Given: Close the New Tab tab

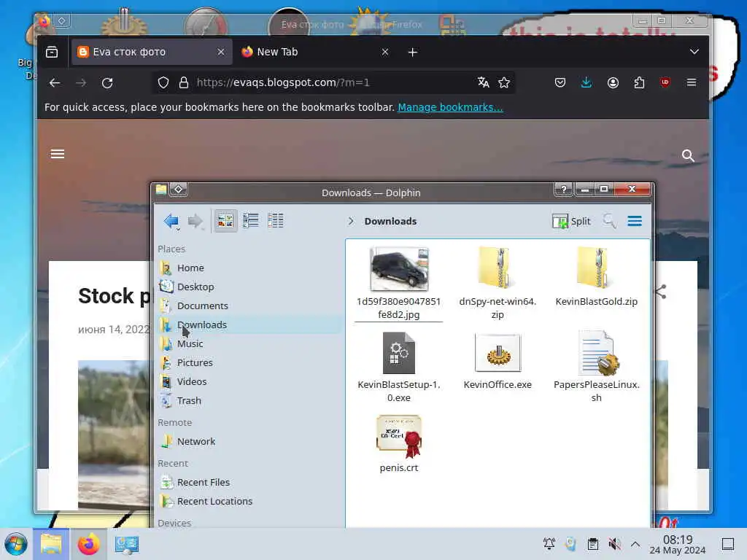Looking at the screenshot, I should [385, 52].
